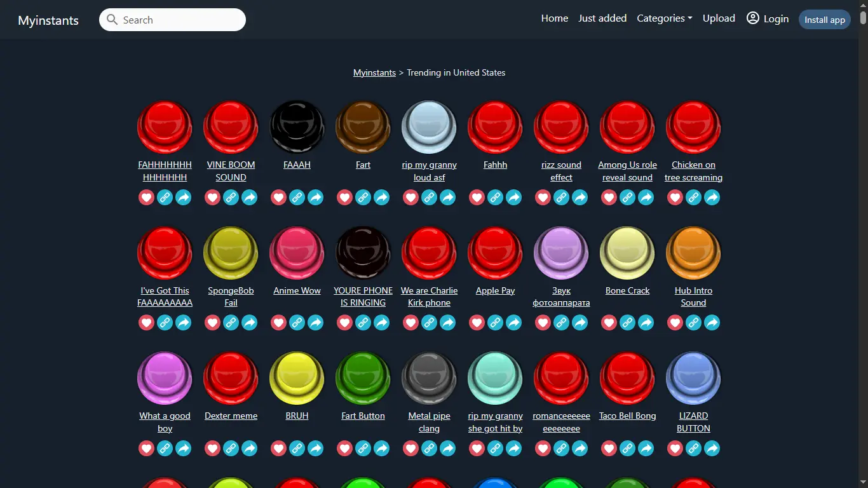This screenshot has width=868, height=488.
Task: Favorite the Fart Button sound
Action: click(x=344, y=449)
